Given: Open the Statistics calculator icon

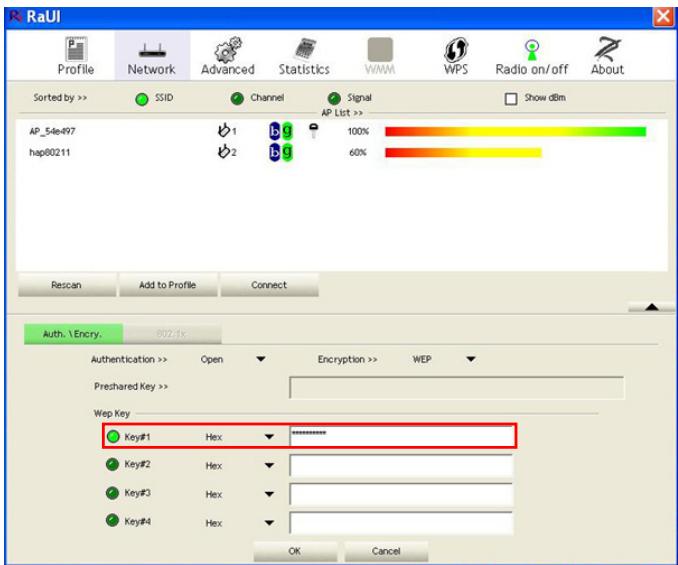Looking at the screenshot, I should [305, 49].
